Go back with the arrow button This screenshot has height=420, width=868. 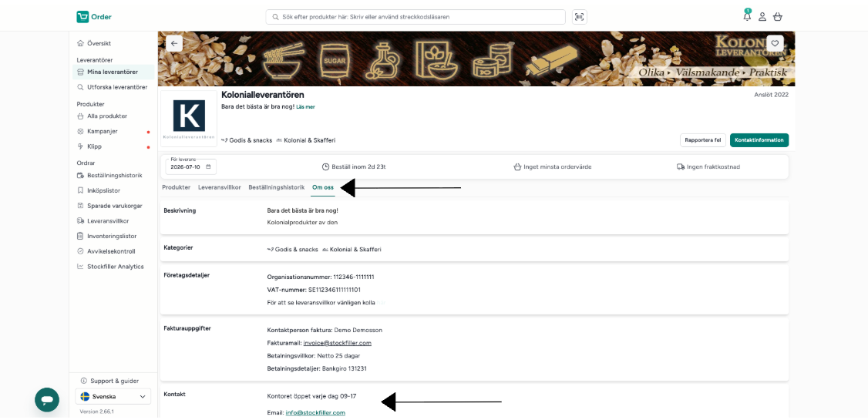point(174,43)
